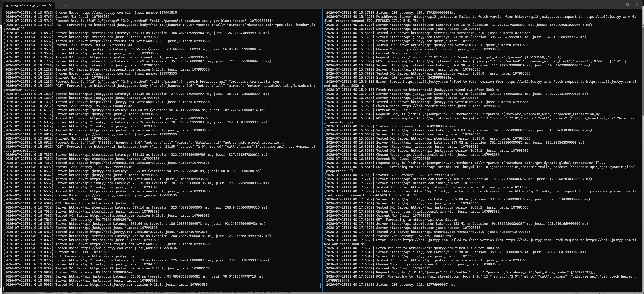Screen dimensions: 644x294
Task: Expand the new tab profiles dropdown chevron
Action: [x=66, y=5]
